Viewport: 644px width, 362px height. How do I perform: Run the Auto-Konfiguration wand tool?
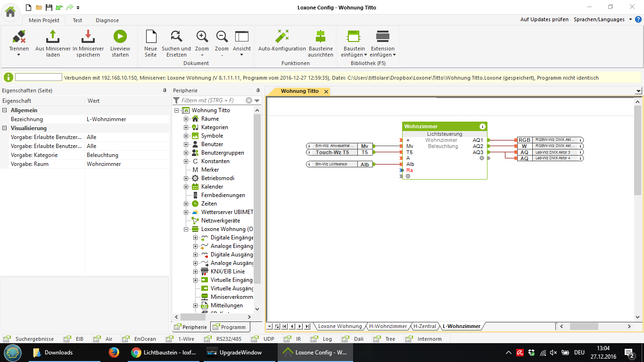pos(282,37)
